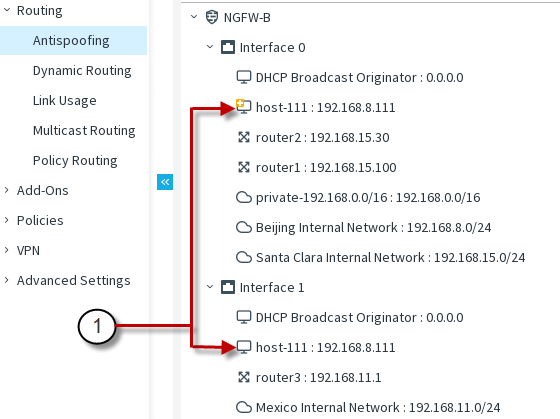The image size is (560, 419).
Task: Select the Interface 1 icon
Action: 228,287
